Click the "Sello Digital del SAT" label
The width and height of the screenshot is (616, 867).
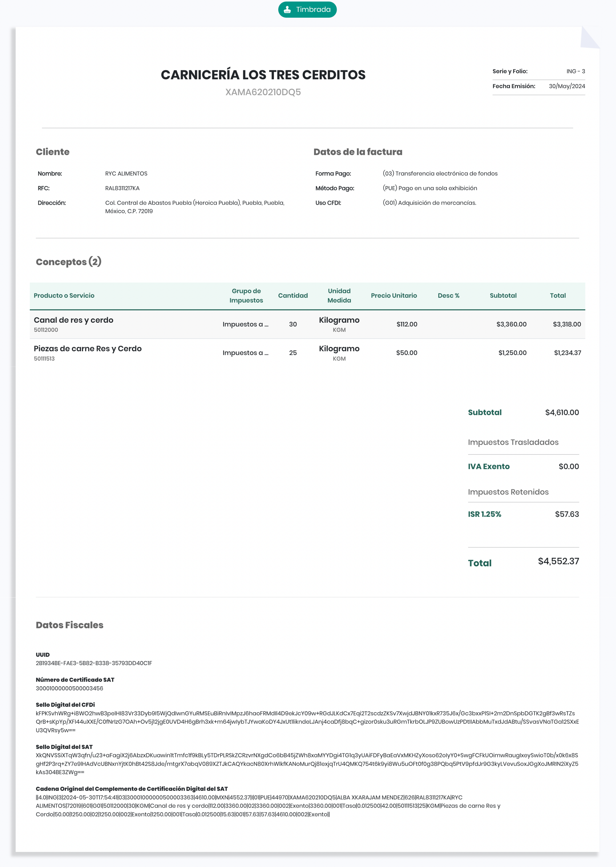64,747
